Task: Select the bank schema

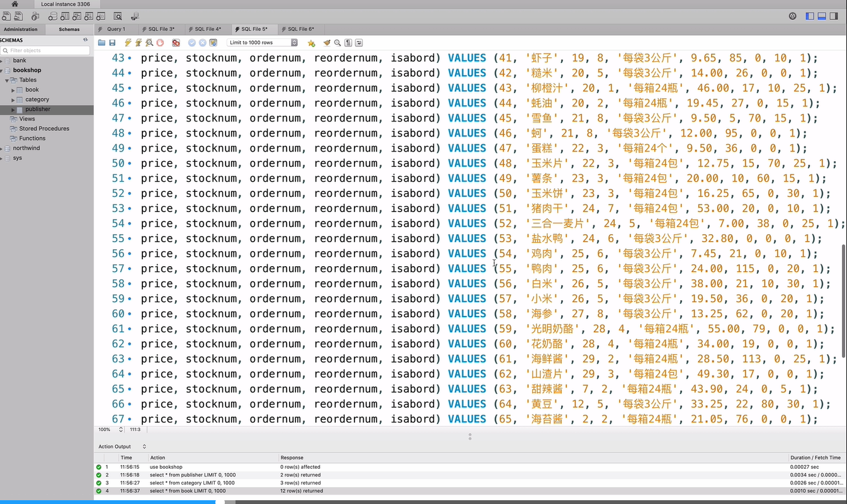Action: coord(20,60)
